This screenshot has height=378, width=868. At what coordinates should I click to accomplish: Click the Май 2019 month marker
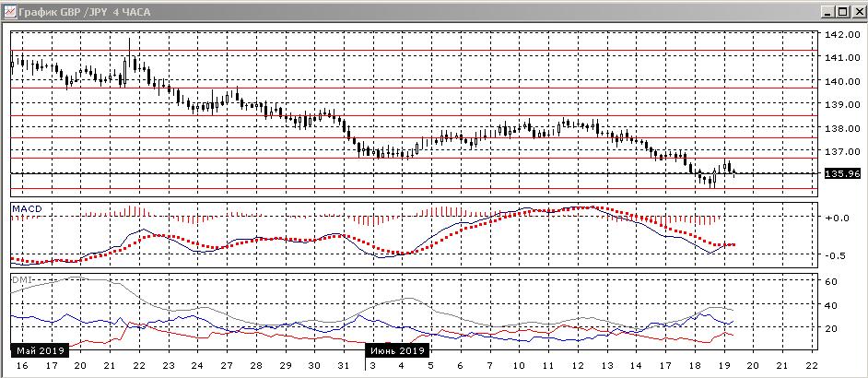40,351
